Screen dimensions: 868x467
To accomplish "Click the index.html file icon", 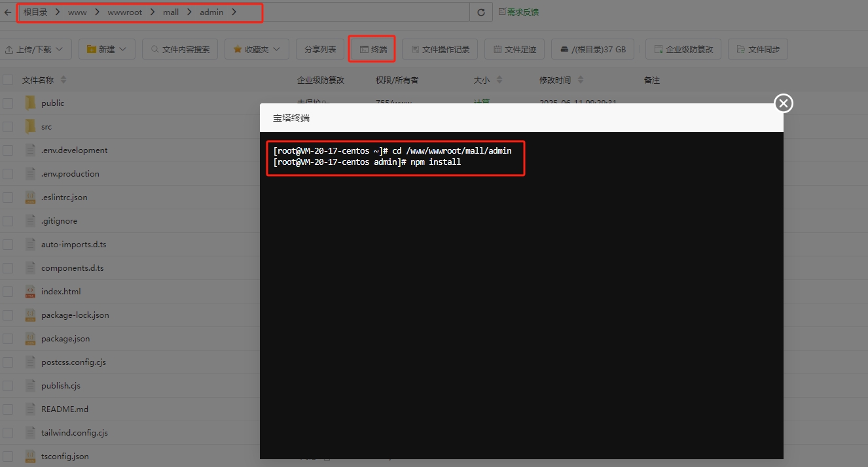I will (30, 291).
